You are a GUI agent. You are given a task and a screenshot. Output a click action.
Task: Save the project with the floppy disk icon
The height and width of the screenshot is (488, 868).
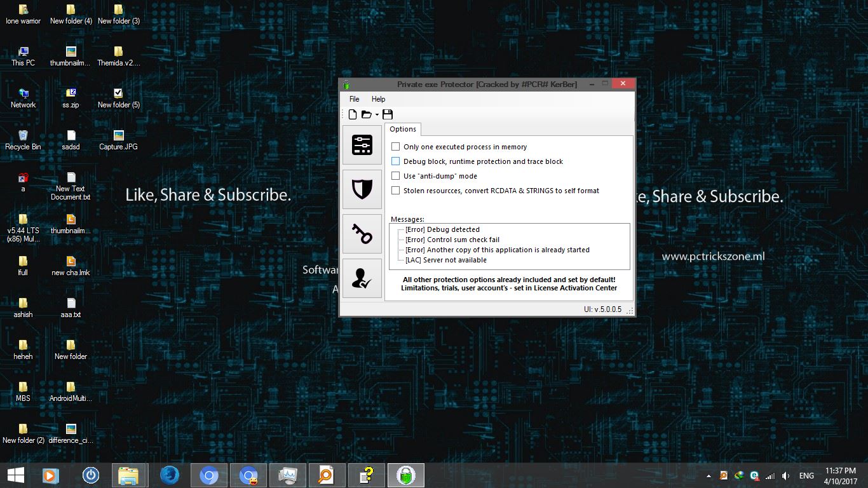388,114
